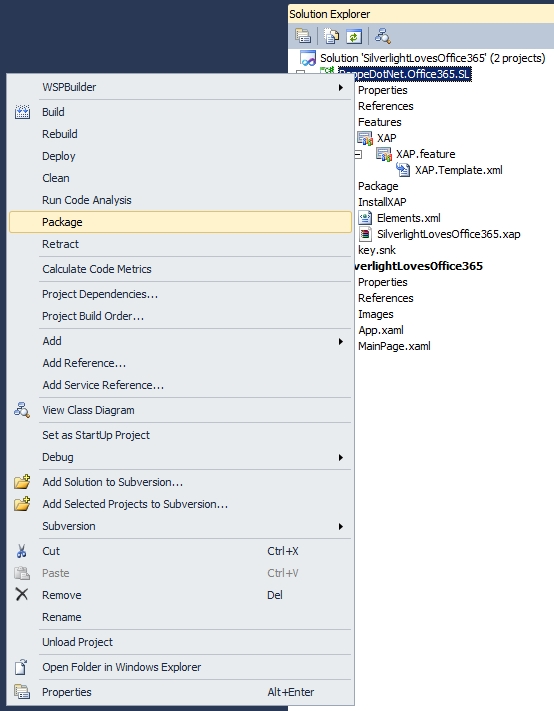Select SilverlightLovesOffice365.xap file

(x=448, y=234)
